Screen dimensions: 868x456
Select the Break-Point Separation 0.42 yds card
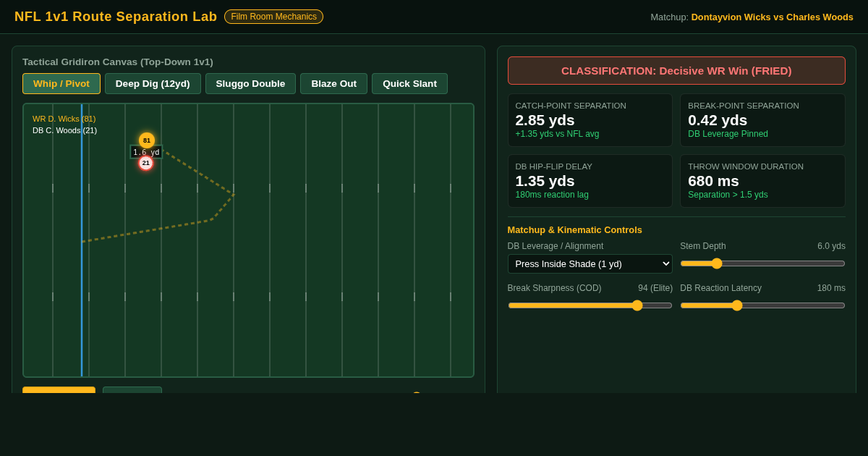click(x=762, y=120)
